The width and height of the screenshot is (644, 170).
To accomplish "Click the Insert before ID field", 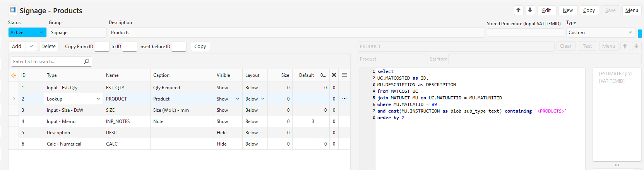I will [179, 46].
